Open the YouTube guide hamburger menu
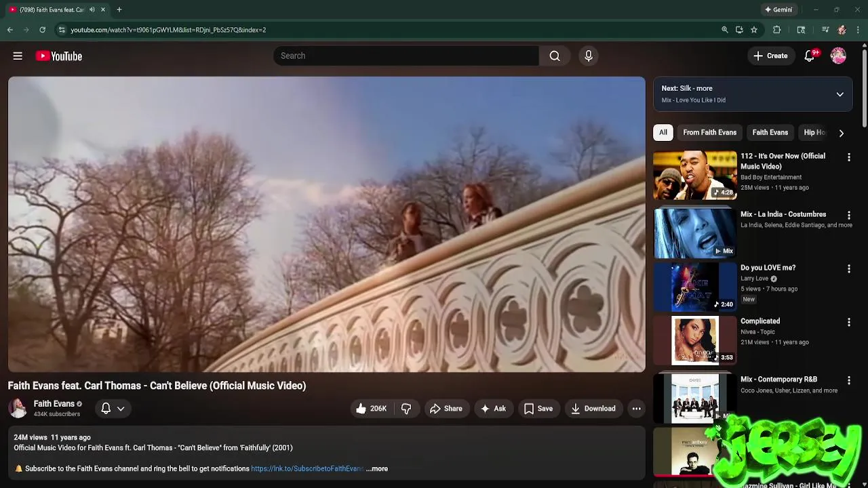 point(18,56)
